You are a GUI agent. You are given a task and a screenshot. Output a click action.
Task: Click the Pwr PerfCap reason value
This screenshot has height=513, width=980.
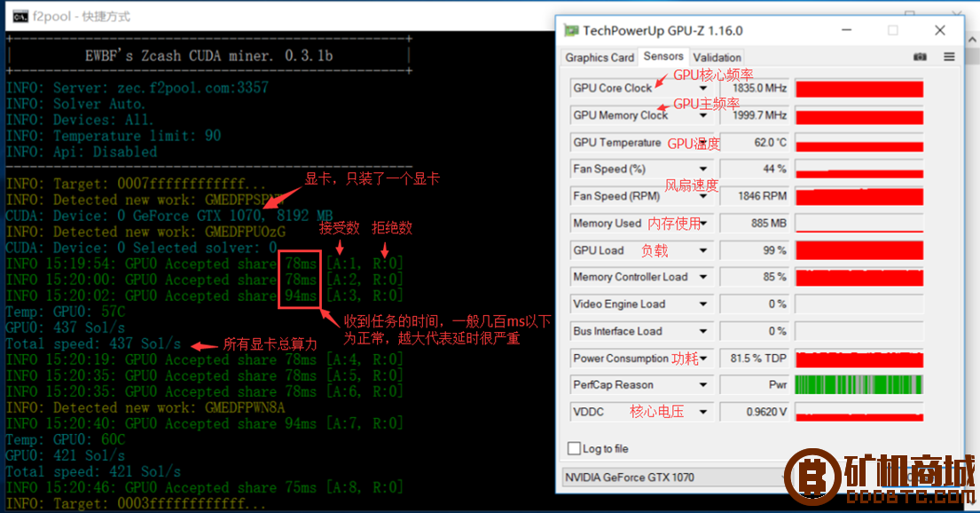coord(755,385)
